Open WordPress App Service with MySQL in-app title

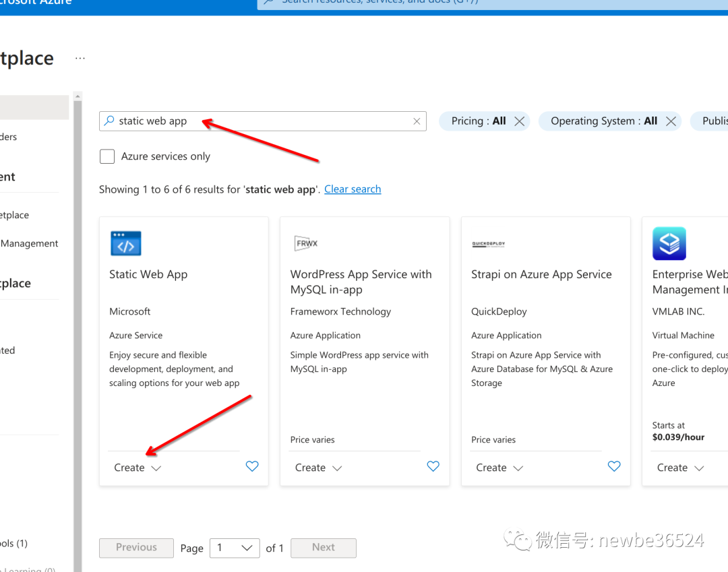361,282
